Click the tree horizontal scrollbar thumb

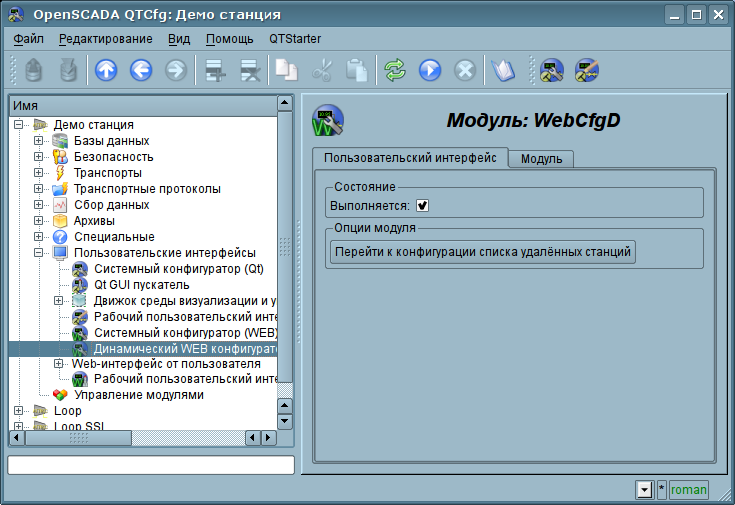pyautogui.click(x=78, y=438)
